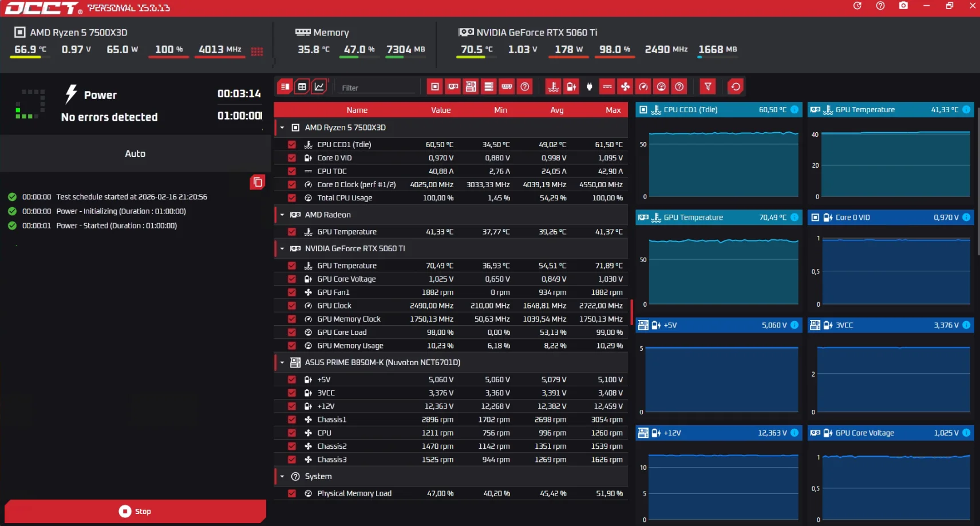Take a screenshot with the camera icon
This screenshot has width=980, height=526.
pos(903,6)
